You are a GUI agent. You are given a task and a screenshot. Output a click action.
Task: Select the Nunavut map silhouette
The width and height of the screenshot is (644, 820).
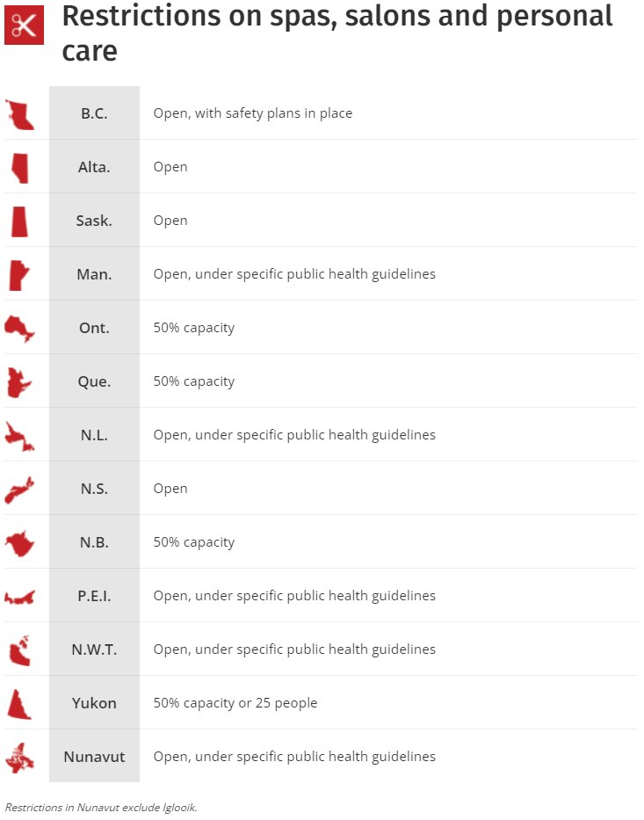(19, 758)
